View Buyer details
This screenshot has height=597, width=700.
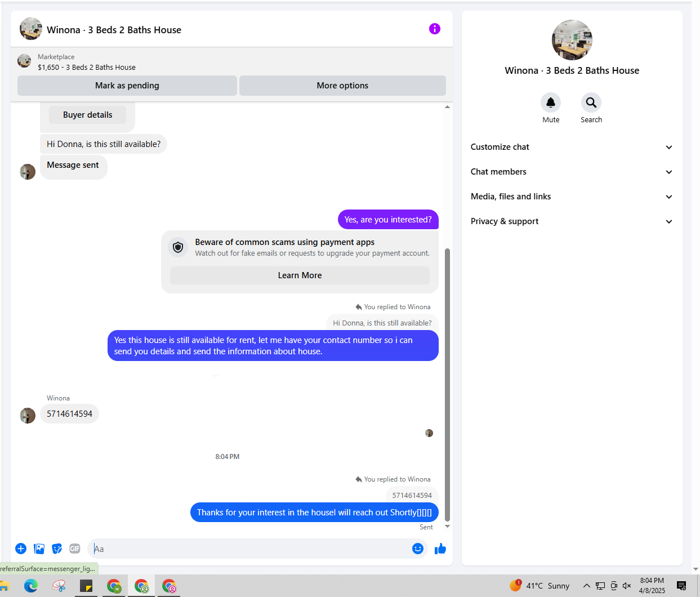tap(87, 115)
